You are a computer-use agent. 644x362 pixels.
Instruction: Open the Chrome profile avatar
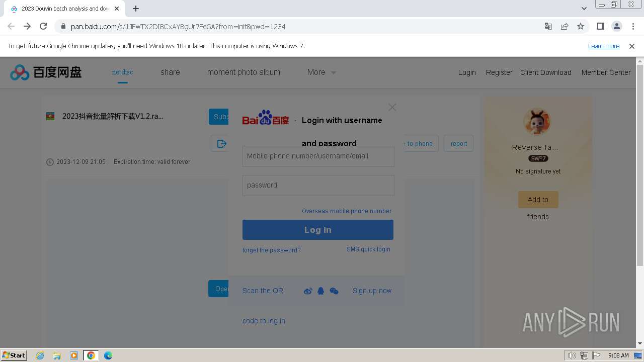coord(616,26)
